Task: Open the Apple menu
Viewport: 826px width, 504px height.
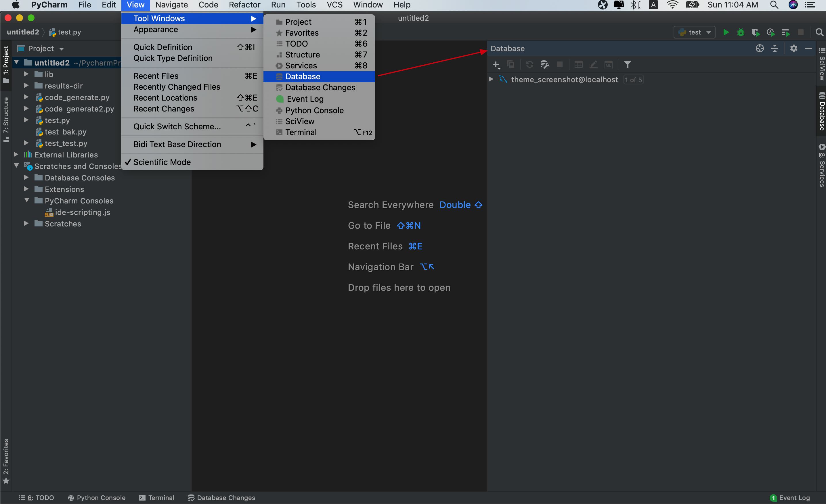Action: click(16, 5)
